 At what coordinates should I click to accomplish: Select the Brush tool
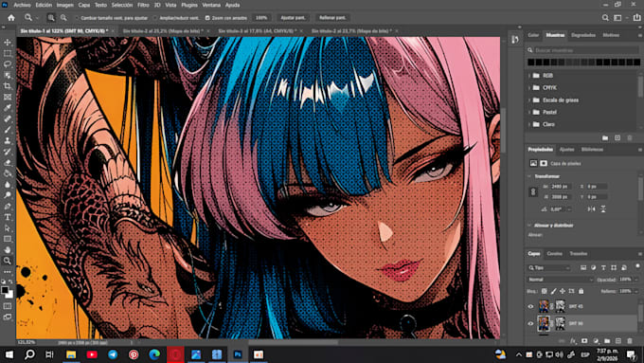tap(8, 130)
